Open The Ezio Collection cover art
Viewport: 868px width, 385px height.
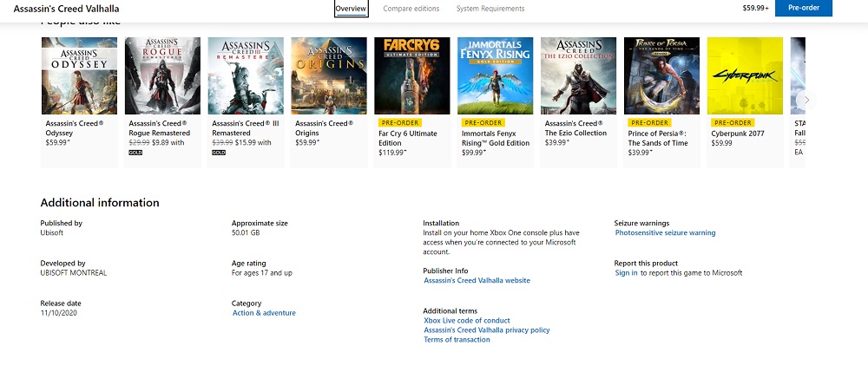click(x=578, y=75)
